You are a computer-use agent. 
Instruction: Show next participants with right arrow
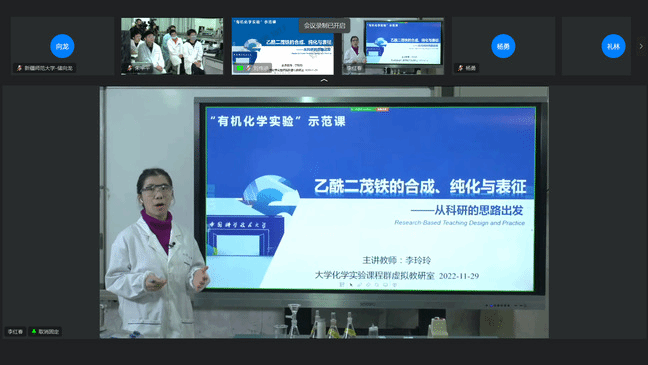641,46
